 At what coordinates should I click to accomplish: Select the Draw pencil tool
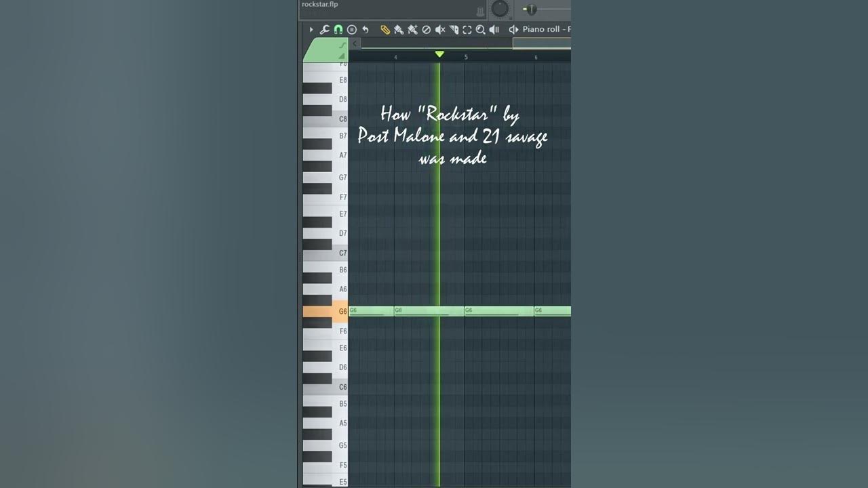[384, 29]
